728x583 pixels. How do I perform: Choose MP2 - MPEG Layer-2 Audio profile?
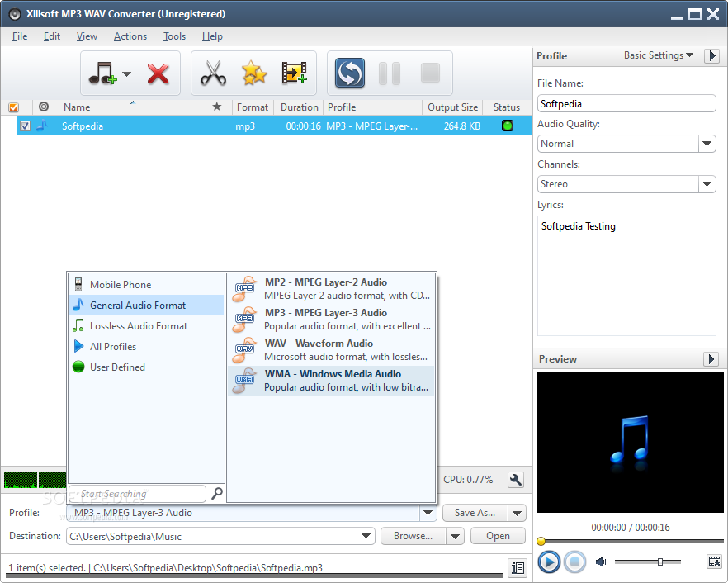click(x=331, y=289)
